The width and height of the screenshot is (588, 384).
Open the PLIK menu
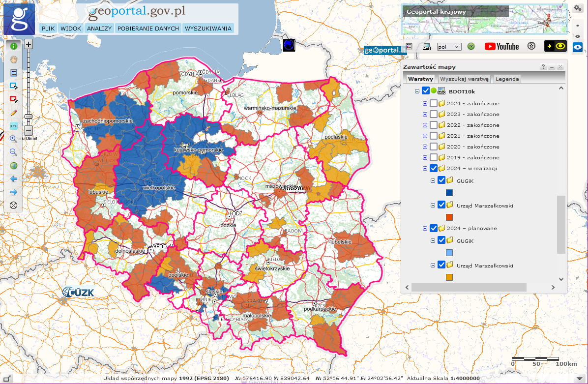coord(48,28)
